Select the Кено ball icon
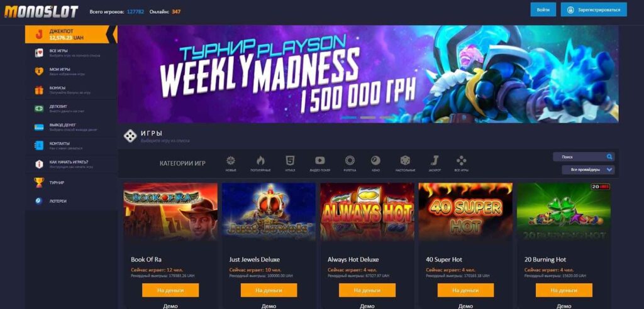Image resolution: width=644 pixels, height=309 pixels. coord(375,160)
